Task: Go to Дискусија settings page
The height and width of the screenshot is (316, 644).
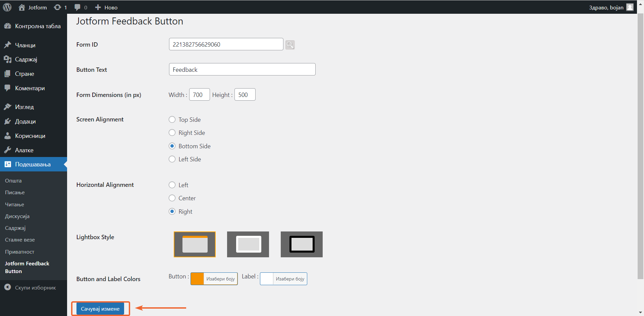Action: [x=17, y=216]
